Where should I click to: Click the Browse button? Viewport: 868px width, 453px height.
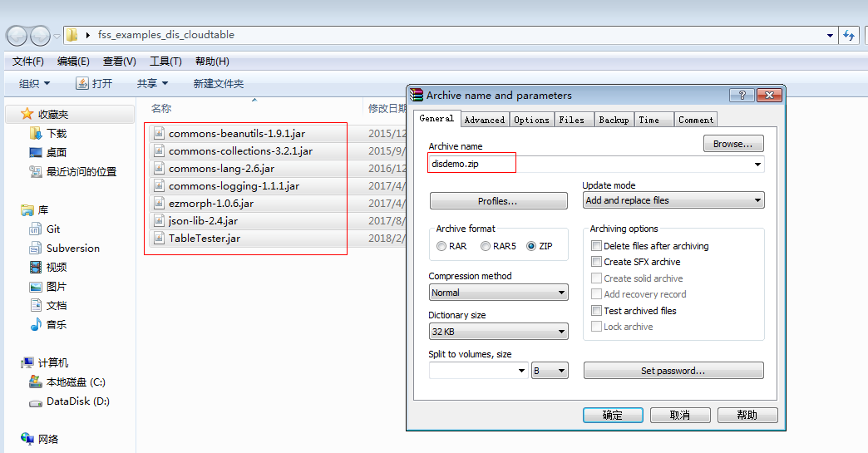732,144
